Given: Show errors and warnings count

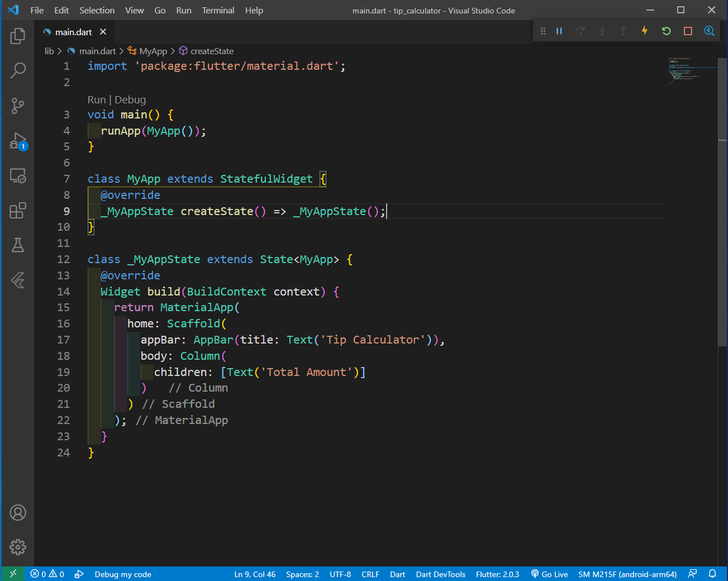Looking at the screenshot, I should [x=47, y=574].
